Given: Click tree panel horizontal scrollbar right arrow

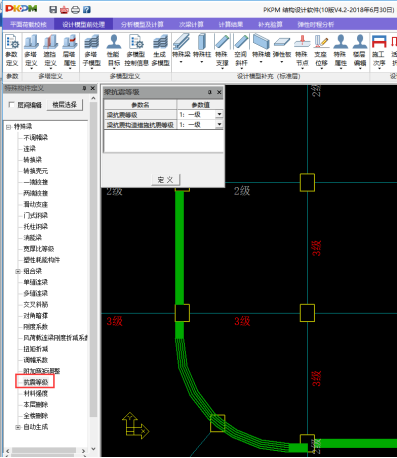Looking at the screenshot, I should pos(83,451).
